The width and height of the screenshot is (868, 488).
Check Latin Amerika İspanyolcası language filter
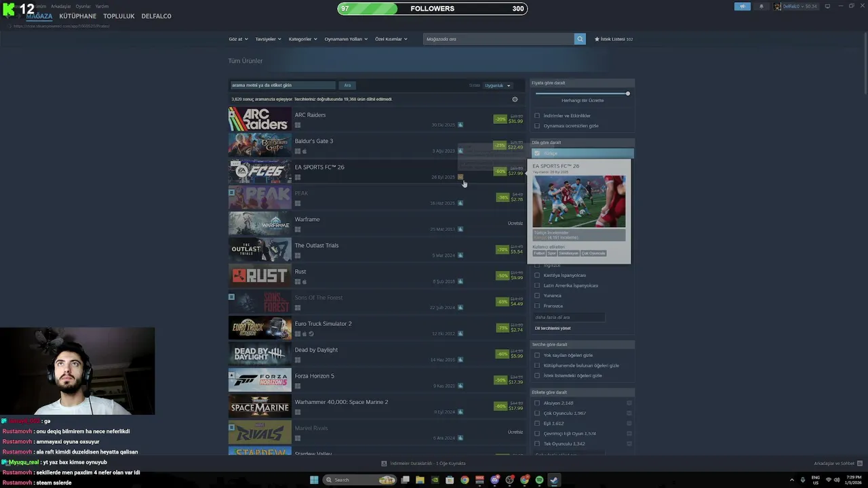pyautogui.click(x=537, y=285)
